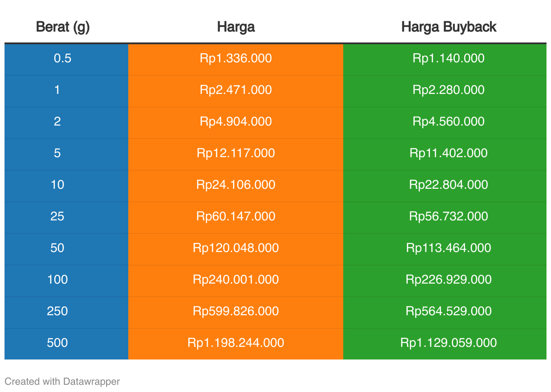
Task: Select the Rp120.048.000 price cell
Action: pyautogui.click(x=236, y=248)
